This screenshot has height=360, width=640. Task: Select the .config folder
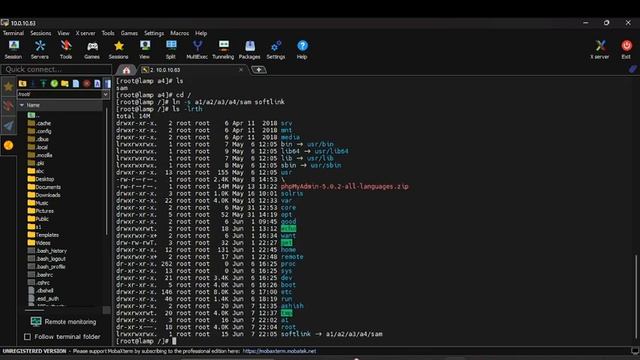coord(39,131)
